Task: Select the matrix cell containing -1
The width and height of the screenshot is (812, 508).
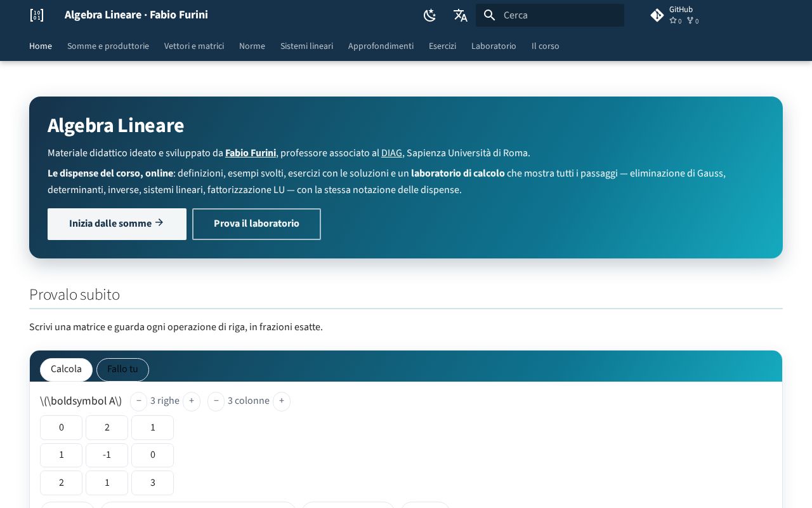Action: (x=107, y=455)
